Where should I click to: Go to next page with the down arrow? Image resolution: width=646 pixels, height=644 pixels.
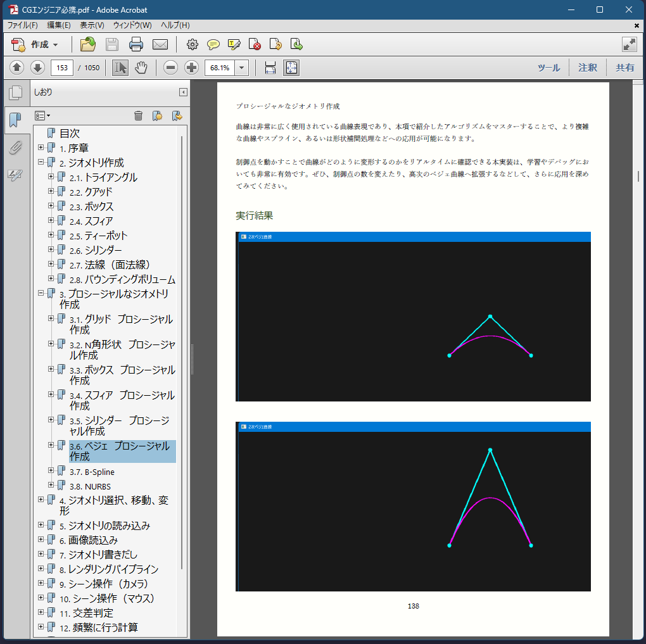coord(37,68)
